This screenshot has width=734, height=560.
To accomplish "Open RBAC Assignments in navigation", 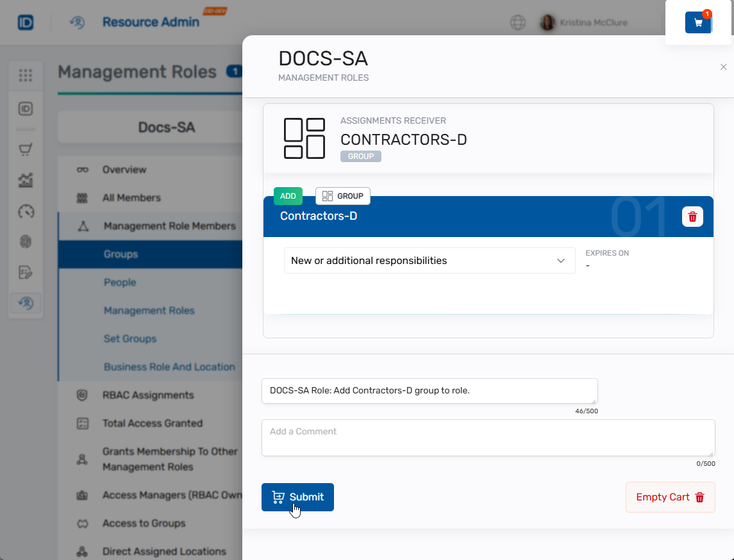I will 147,395.
